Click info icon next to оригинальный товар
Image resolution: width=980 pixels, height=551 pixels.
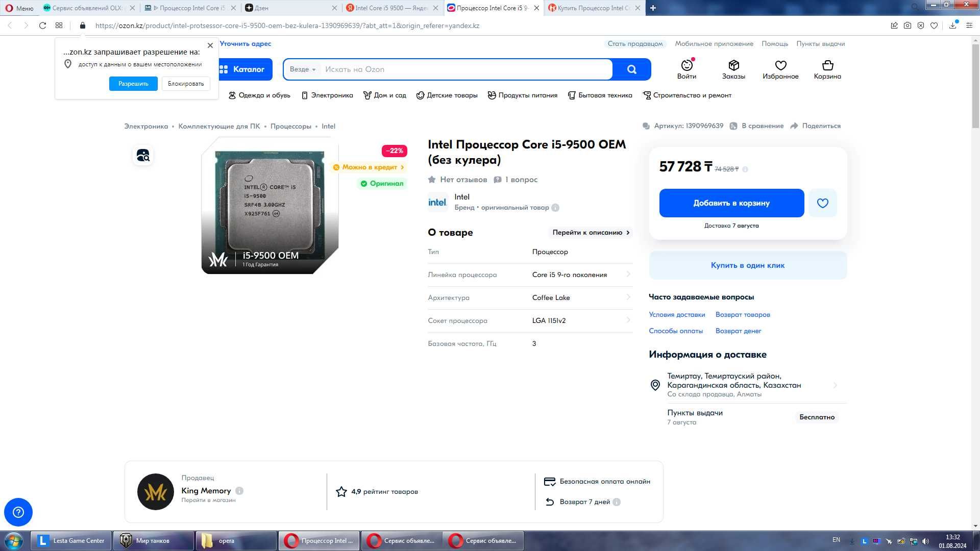click(555, 208)
